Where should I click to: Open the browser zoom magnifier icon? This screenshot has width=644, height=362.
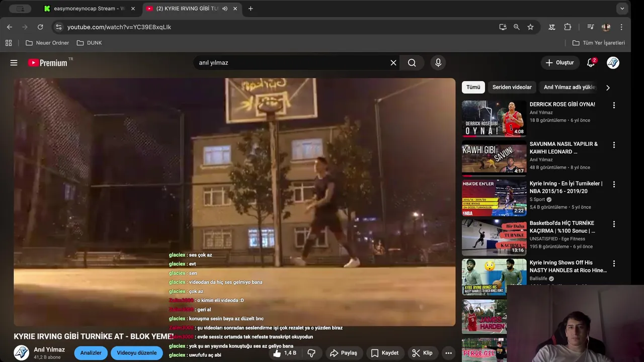516,27
